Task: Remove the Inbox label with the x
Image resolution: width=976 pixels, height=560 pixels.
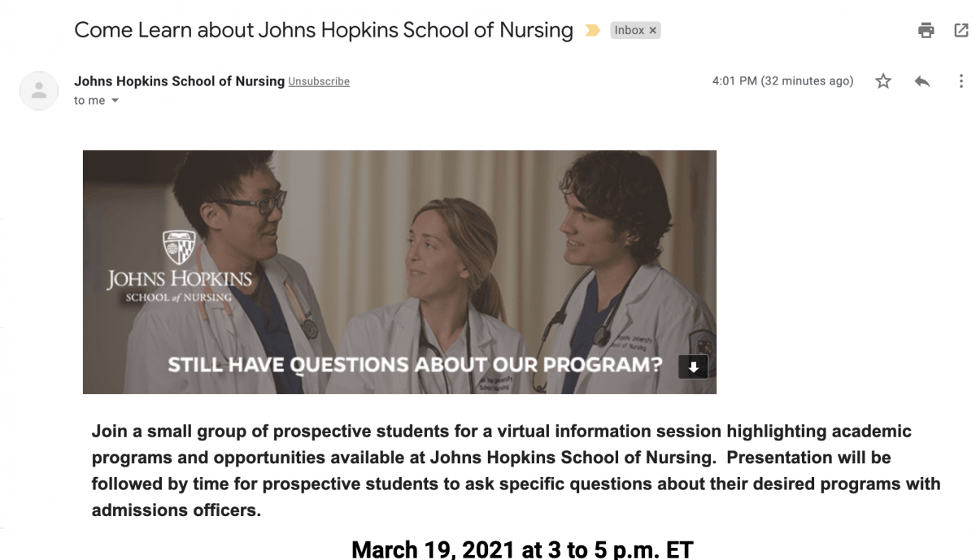Action: tap(652, 31)
